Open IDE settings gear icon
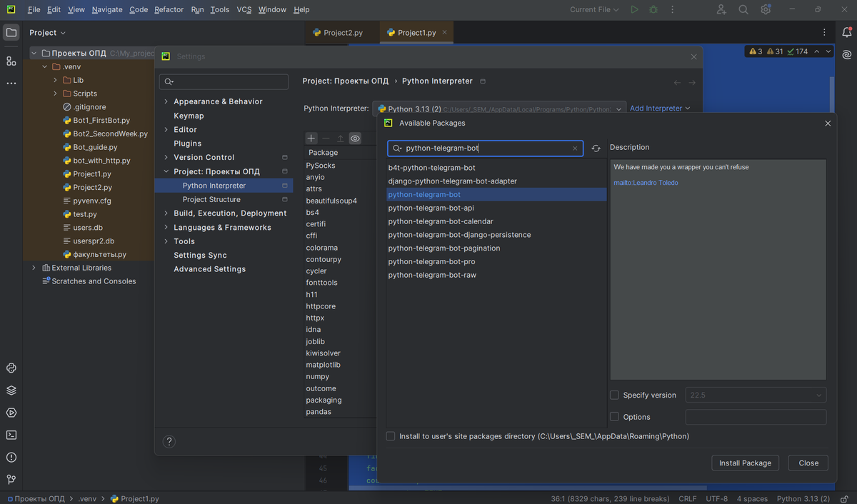Screen dimensions: 857x504 [x=766, y=9]
